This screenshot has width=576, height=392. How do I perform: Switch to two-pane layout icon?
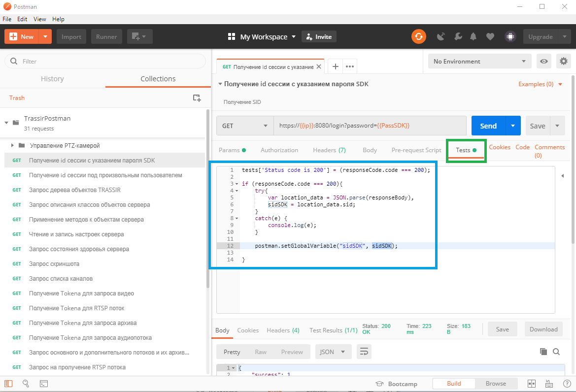pyautogui.click(x=532, y=384)
